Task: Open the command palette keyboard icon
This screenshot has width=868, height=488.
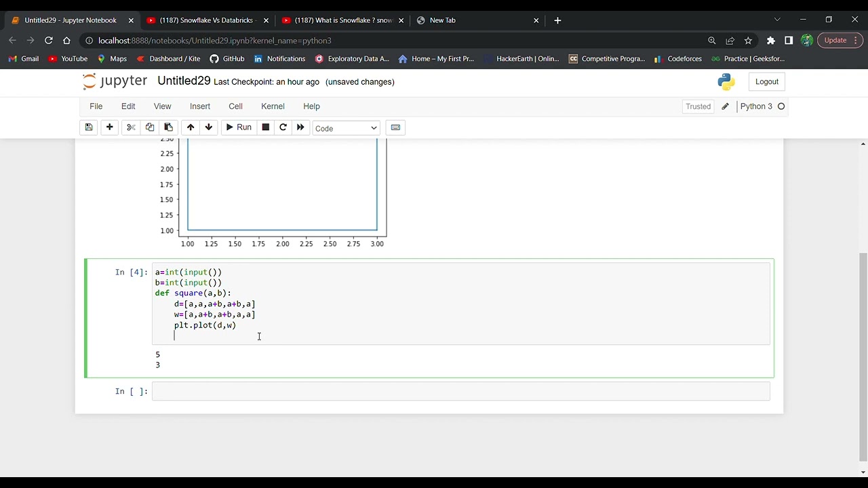Action: coord(395,127)
